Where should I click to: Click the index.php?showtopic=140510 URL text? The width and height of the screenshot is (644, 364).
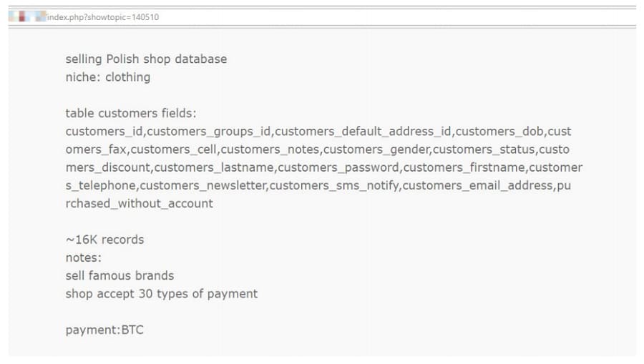coord(103,16)
